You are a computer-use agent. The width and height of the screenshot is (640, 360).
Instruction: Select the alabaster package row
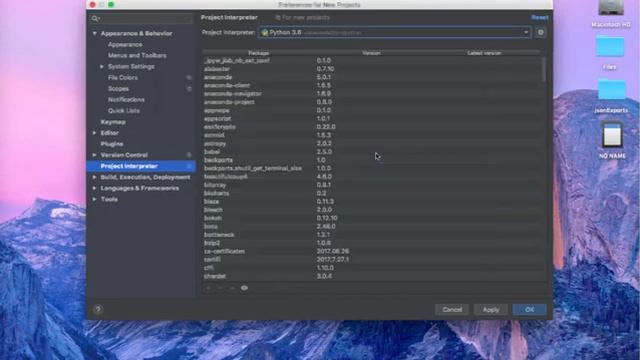(x=371, y=69)
